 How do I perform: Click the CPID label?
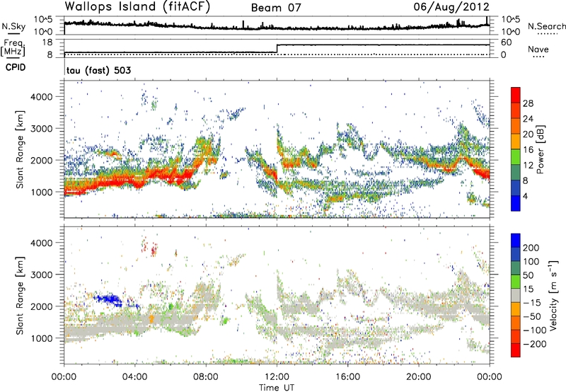click(16, 67)
